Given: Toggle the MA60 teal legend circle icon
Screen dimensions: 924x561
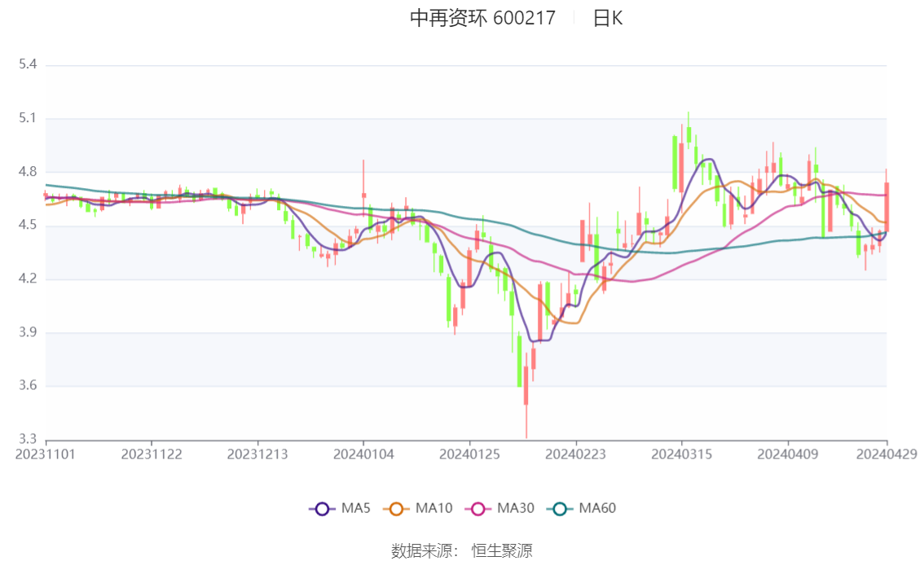Looking at the screenshot, I should click(x=560, y=509).
